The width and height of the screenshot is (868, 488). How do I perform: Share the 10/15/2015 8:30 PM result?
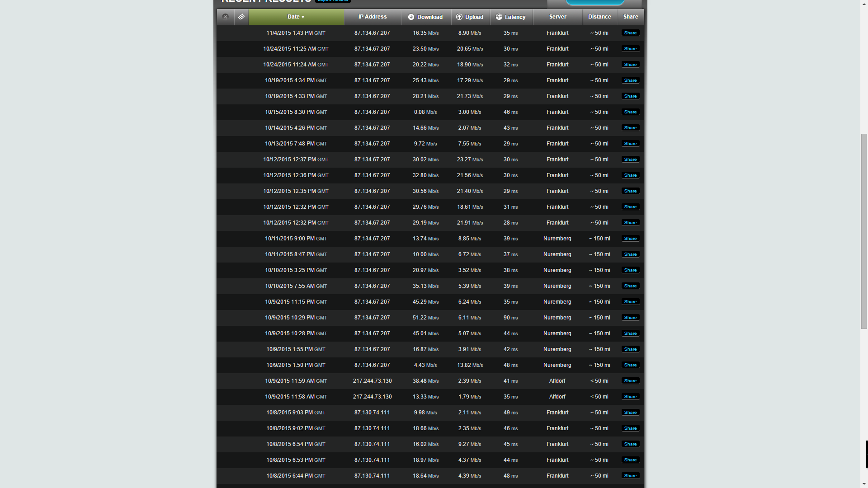point(630,112)
